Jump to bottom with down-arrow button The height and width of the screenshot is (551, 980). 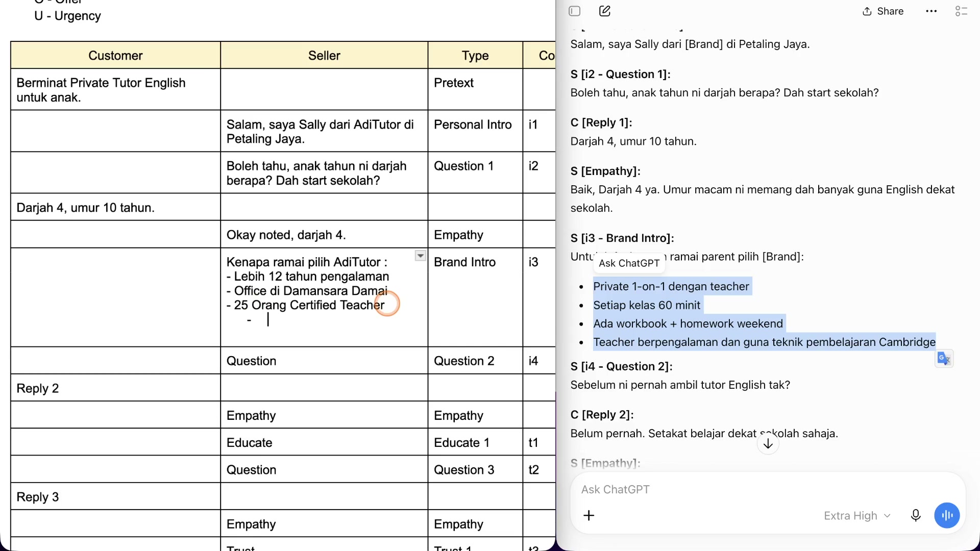pyautogui.click(x=768, y=444)
